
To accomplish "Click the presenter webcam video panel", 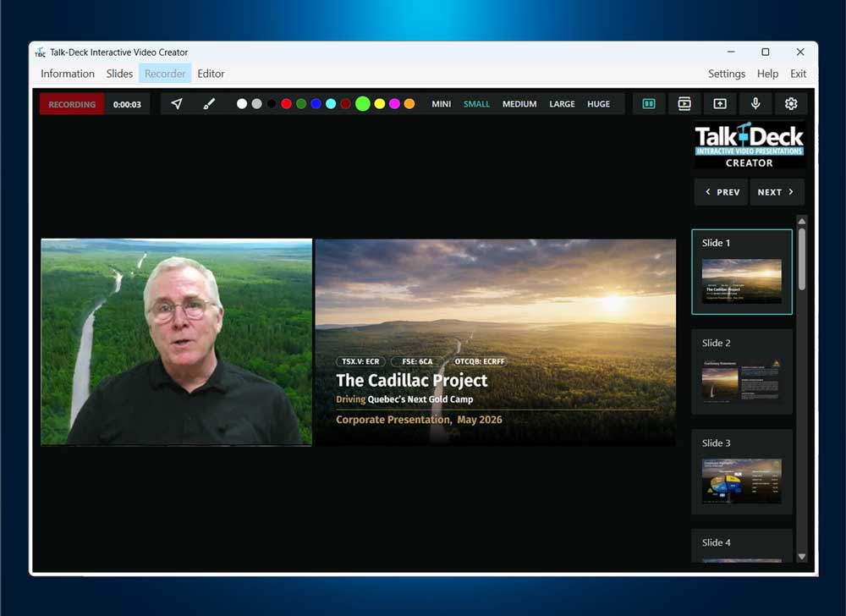I will [177, 342].
